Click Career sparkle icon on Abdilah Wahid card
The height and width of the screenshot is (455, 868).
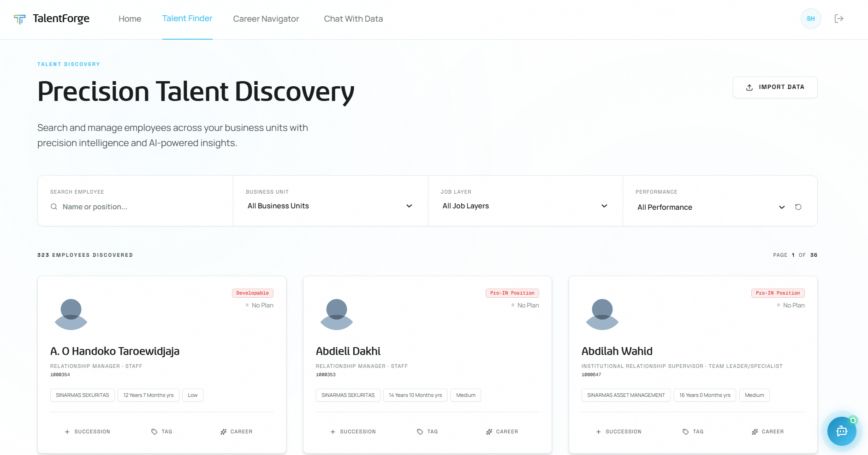pos(755,432)
